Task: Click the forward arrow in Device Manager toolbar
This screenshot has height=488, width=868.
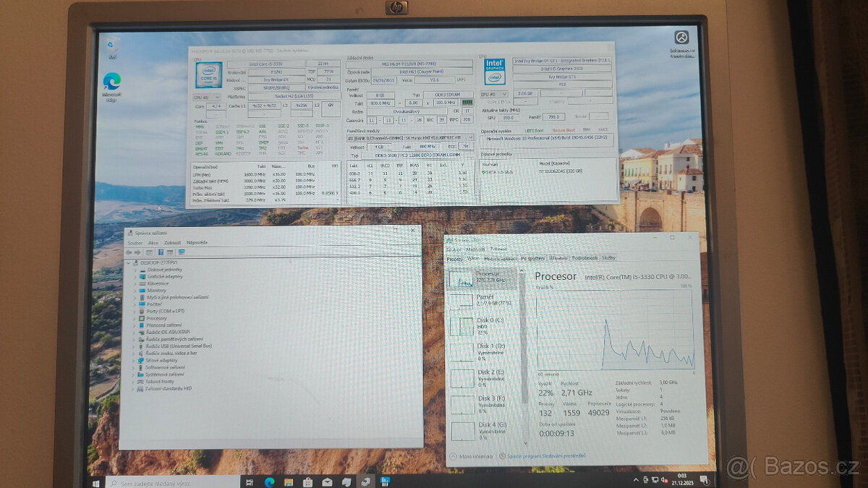Action: [x=137, y=252]
